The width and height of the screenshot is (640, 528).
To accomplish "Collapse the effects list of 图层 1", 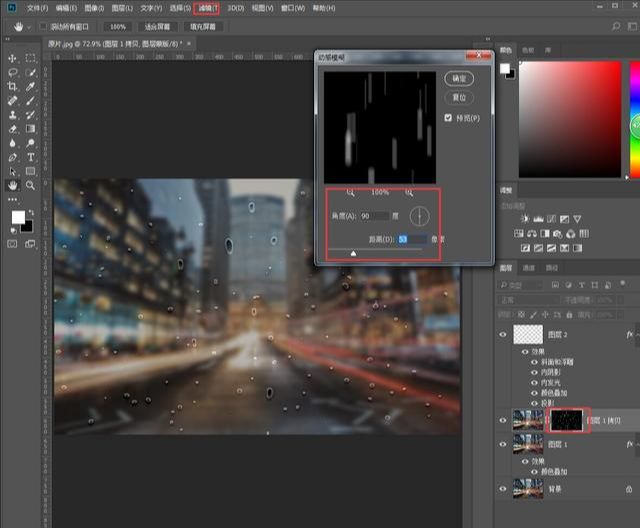I will (x=637, y=444).
